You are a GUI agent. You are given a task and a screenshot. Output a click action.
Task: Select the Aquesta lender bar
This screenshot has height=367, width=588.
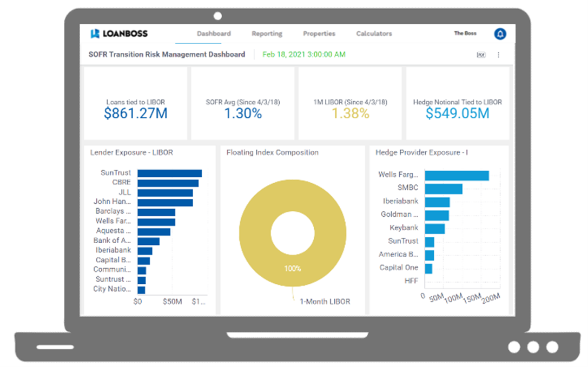pos(154,232)
